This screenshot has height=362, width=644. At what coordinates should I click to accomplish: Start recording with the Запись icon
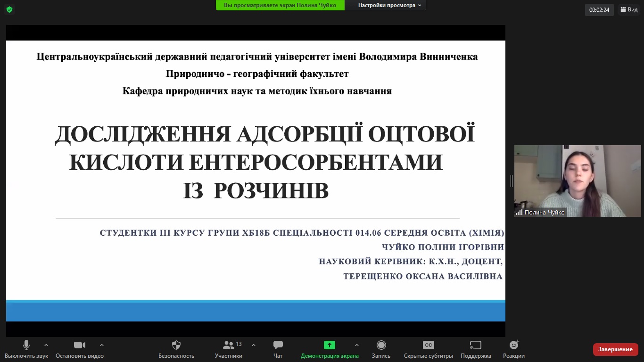pyautogui.click(x=381, y=346)
